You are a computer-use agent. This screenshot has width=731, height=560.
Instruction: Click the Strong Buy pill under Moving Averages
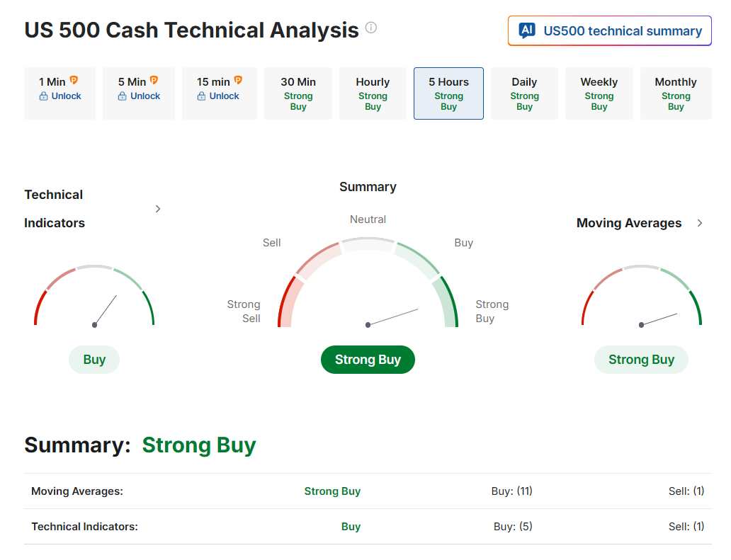642,360
